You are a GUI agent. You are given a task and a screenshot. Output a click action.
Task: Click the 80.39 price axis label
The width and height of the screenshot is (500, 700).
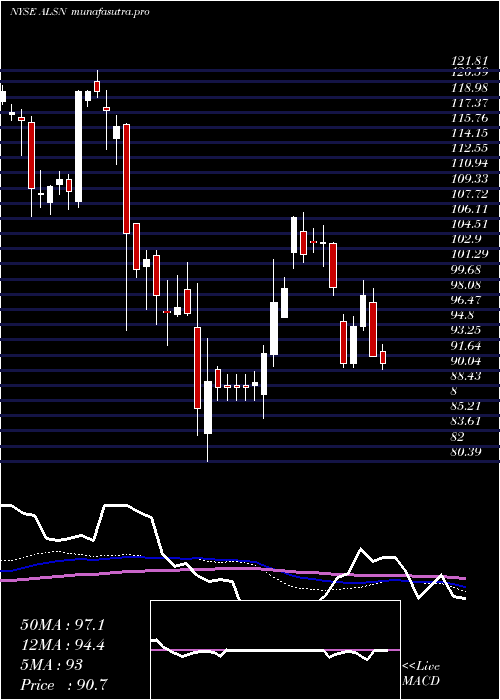466,452
